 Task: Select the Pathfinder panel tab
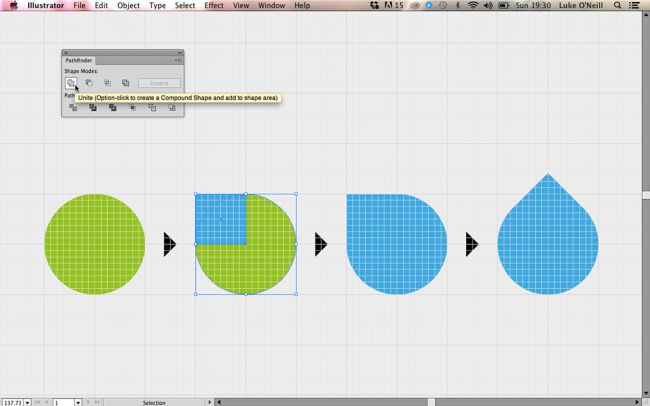[79, 61]
